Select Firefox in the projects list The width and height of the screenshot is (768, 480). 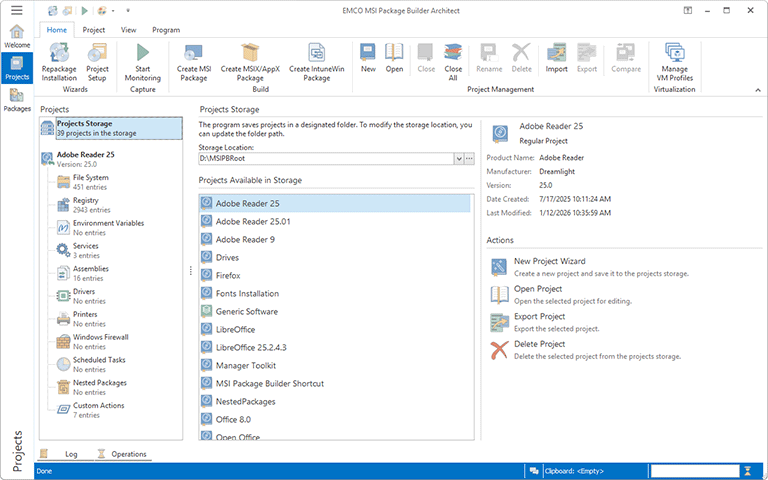click(228, 275)
